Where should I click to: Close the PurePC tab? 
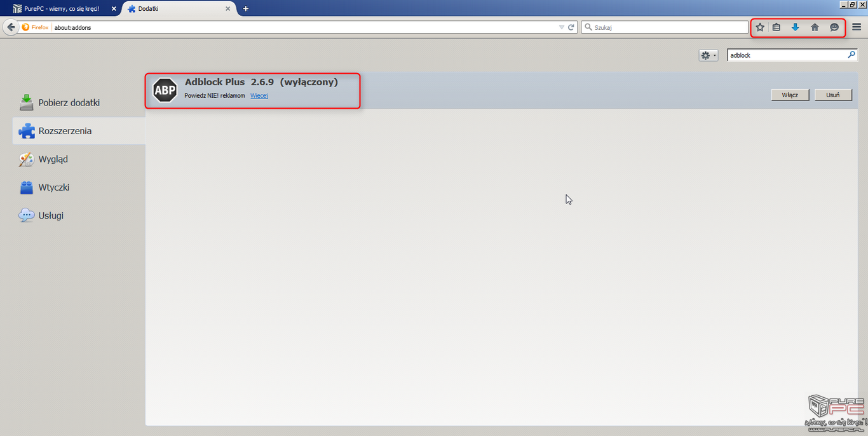point(114,9)
